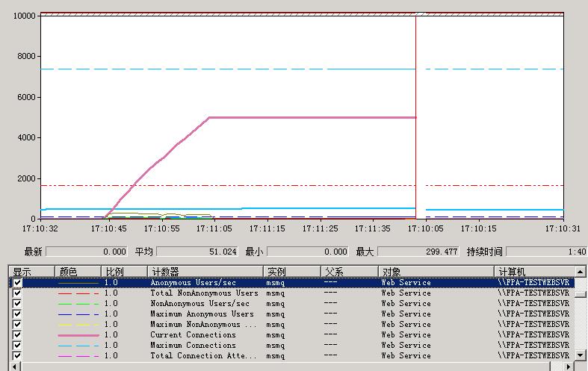Screen dimensions: 588x371
Task: Click the 对象 column header
Action: pyautogui.click(x=435, y=272)
